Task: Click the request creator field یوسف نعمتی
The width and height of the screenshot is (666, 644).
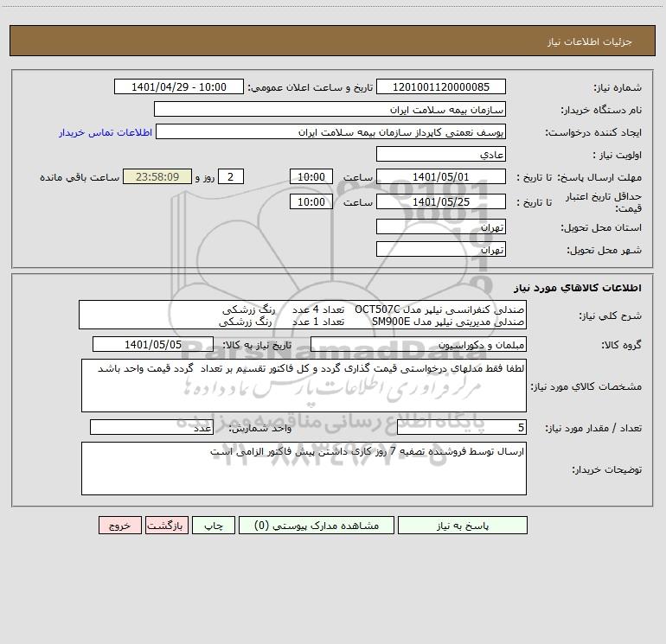Action: click(330, 131)
